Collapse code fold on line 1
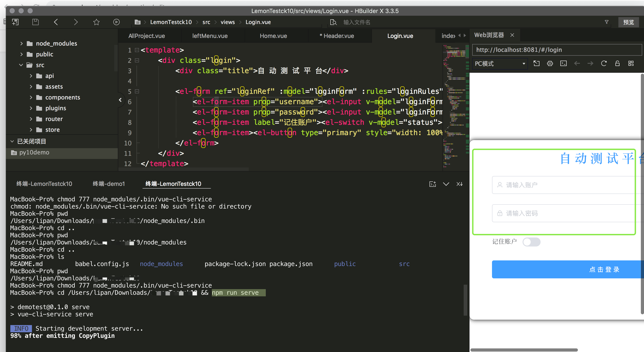644x352 pixels. click(137, 50)
